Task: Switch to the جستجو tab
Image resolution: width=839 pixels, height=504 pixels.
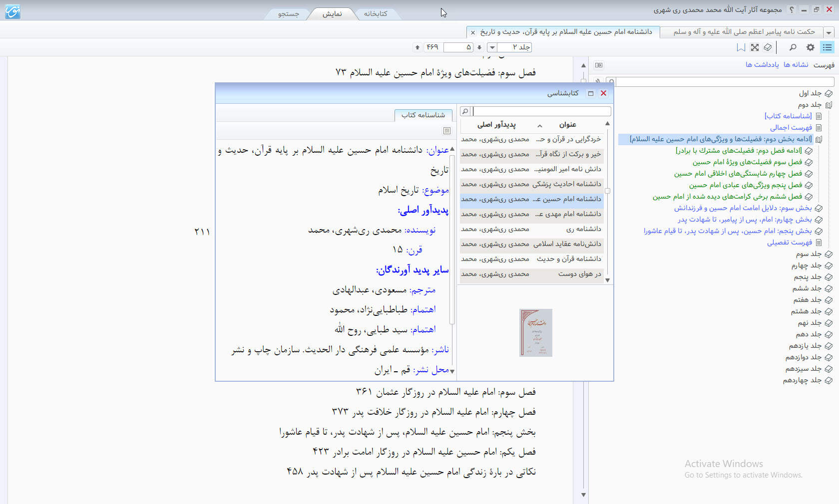Action: [x=288, y=14]
